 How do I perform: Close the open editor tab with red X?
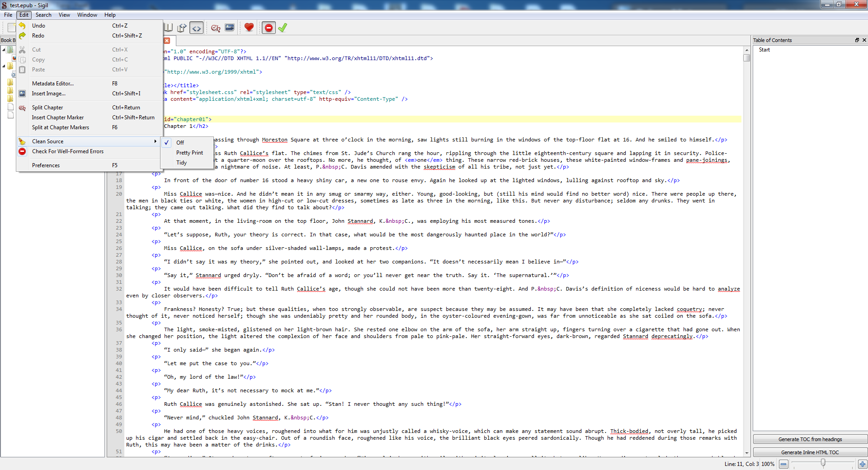[x=167, y=41]
